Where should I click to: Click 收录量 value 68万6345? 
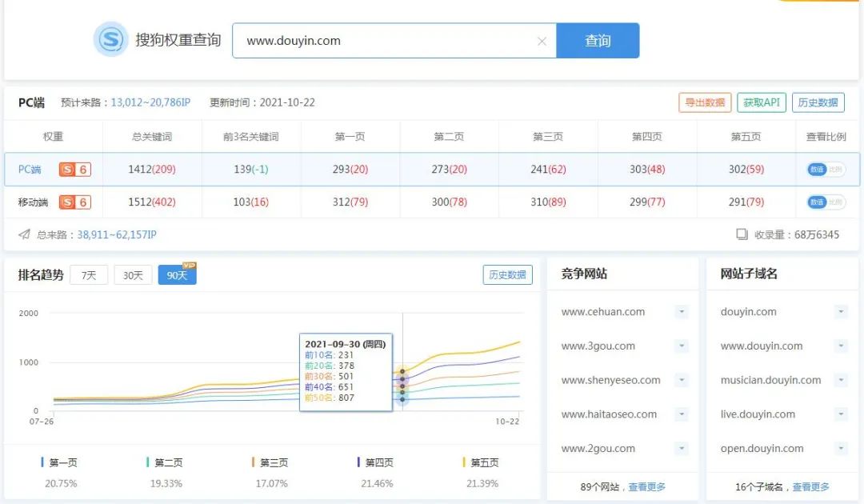[x=817, y=234]
